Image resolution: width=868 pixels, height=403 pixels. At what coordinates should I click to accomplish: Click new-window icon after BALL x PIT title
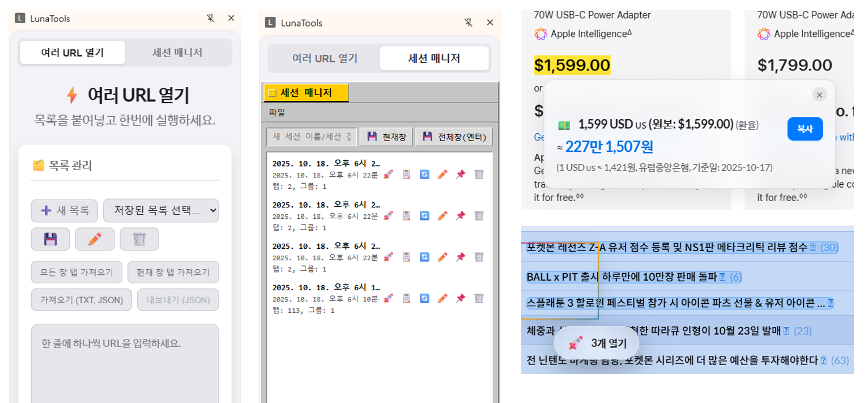722,277
